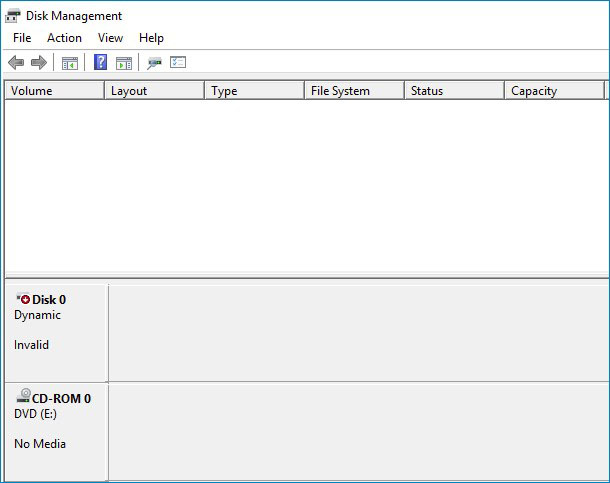Open the View menu

(x=110, y=38)
